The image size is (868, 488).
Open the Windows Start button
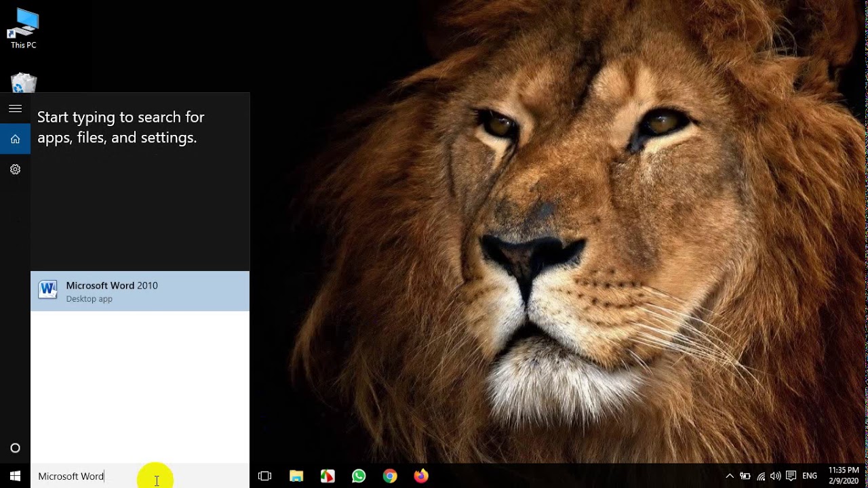[15, 476]
